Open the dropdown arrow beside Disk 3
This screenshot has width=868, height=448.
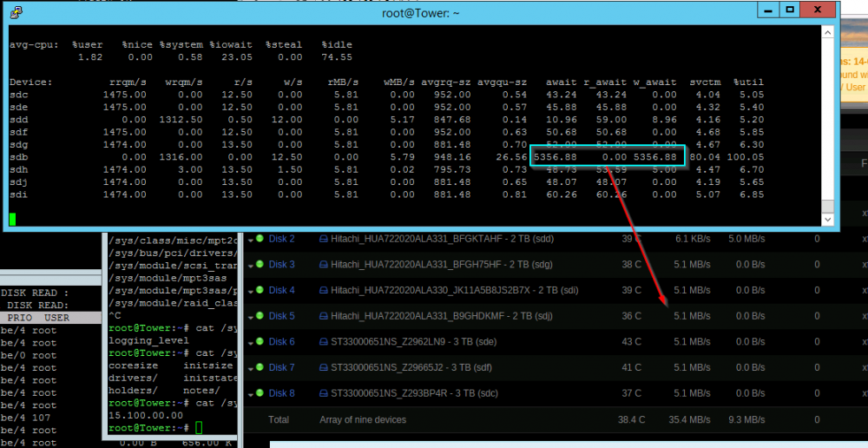[x=252, y=267]
